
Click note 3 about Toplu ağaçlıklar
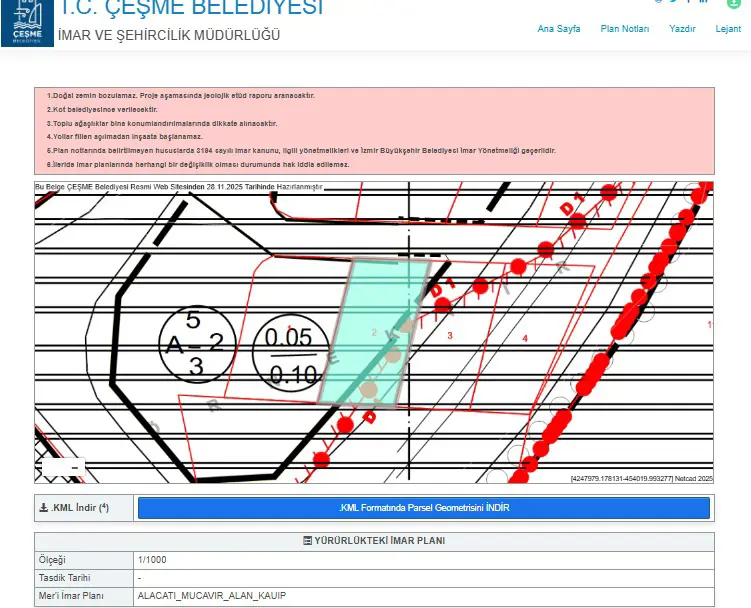[162, 123]
